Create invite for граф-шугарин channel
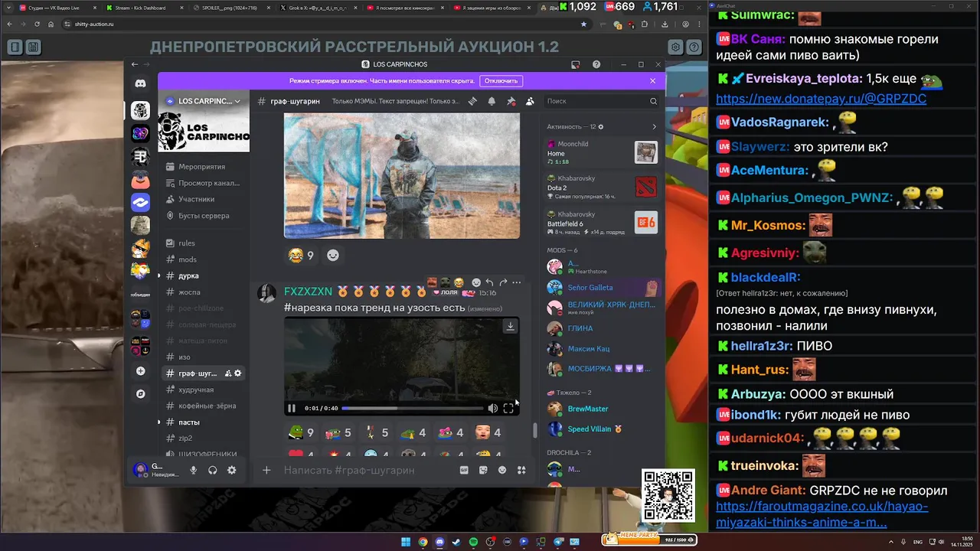Image resolution: width=980 pixels, height=551 pixels. (228, 373)
